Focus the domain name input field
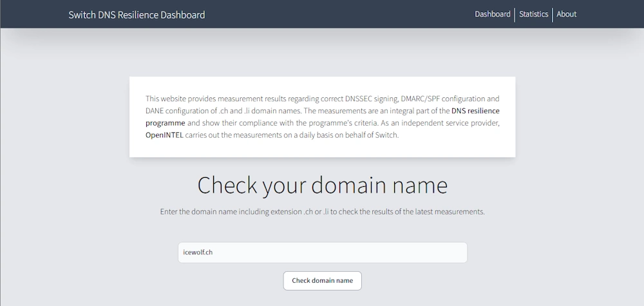This screenshot has width=644, height=306. tap(322, 252)
